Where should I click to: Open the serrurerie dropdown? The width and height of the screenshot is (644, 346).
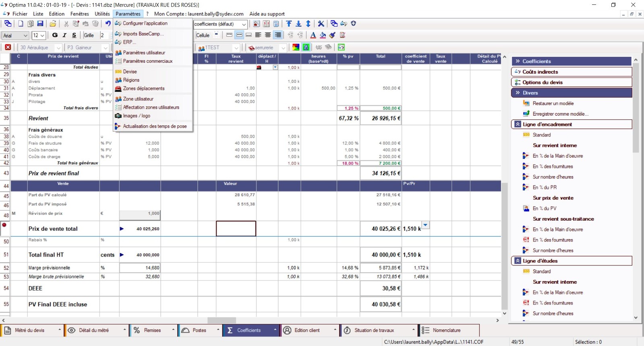[x=283, y=48]
